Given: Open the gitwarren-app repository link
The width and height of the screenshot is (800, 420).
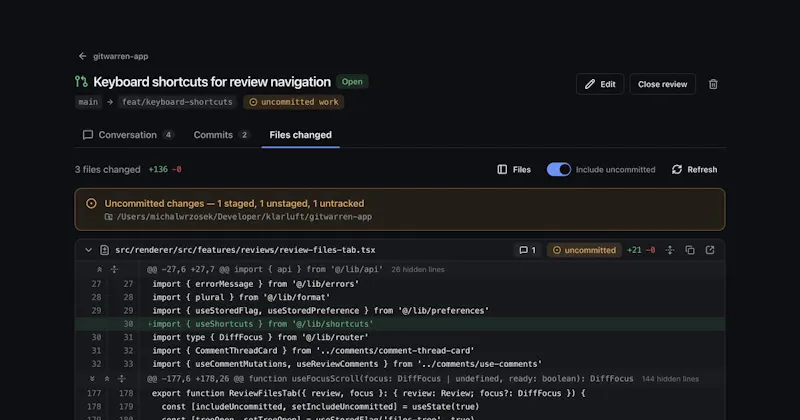Looking at the screenshot, I should tap(120, 56).
